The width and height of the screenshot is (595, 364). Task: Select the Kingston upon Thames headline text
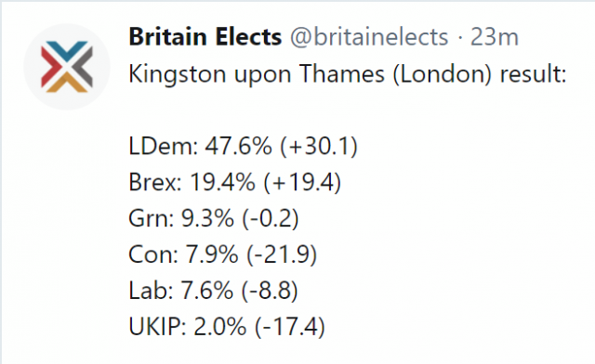point(347,74)
